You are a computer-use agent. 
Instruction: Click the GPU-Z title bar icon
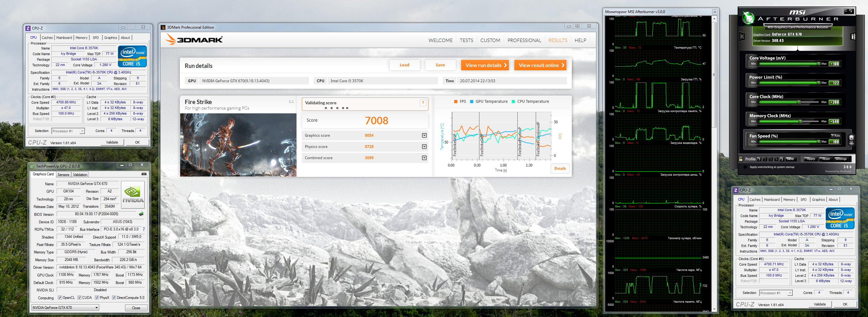point(32,166)
